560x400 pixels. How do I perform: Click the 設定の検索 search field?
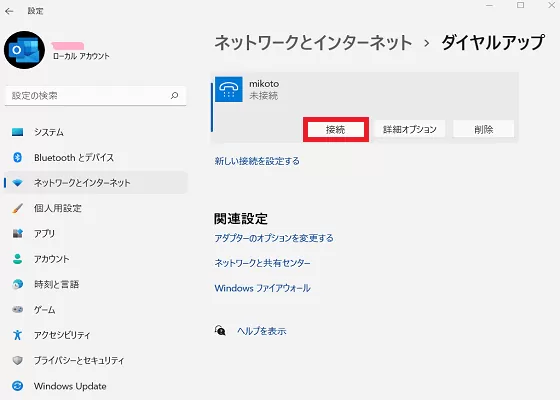pos(95,95)
